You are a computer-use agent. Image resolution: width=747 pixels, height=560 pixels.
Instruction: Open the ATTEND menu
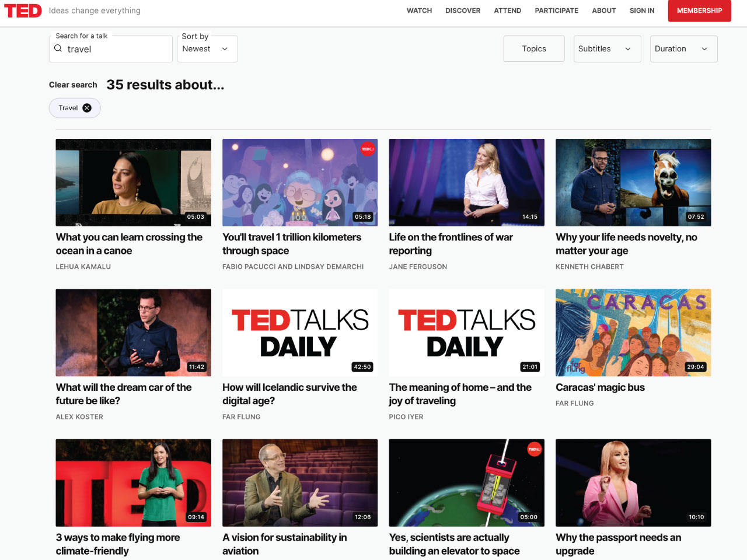coord(508,10)
